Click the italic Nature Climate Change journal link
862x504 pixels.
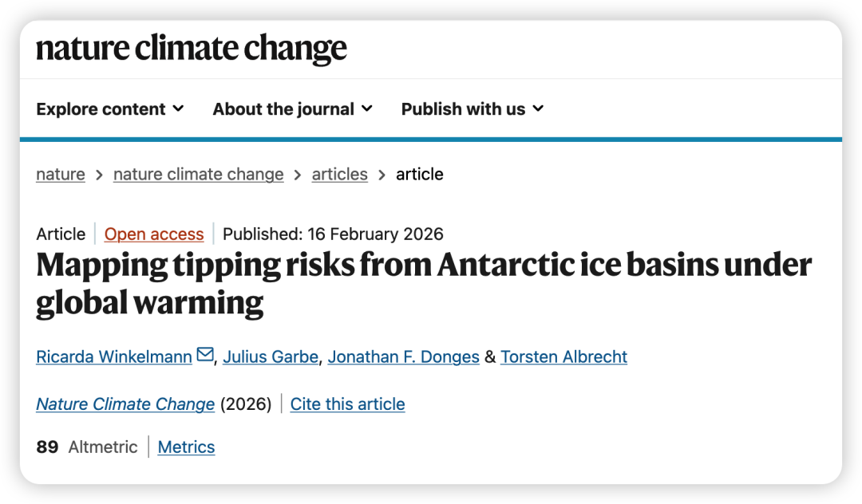pyautogui.click(x=125, y=404)
